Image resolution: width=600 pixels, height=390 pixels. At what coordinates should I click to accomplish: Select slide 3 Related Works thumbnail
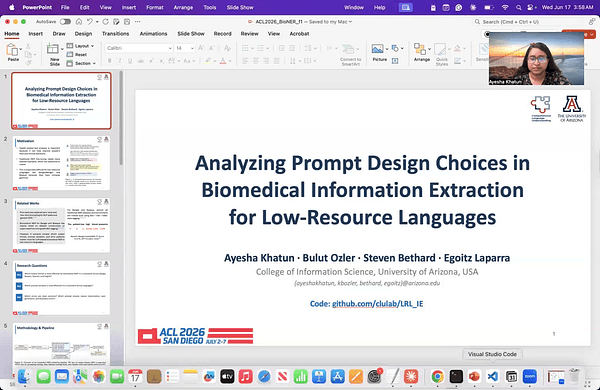pos(61,225)
